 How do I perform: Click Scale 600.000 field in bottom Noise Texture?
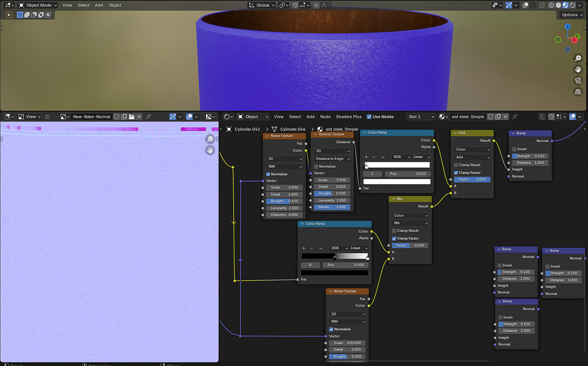pyautogui.click(x=347, y=343)
